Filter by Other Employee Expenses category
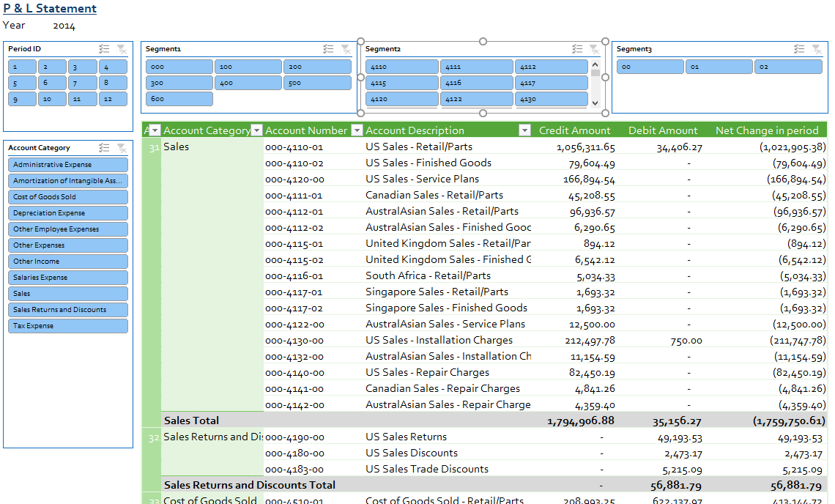The height and width of the screenshot is (504, 835). 68,229
